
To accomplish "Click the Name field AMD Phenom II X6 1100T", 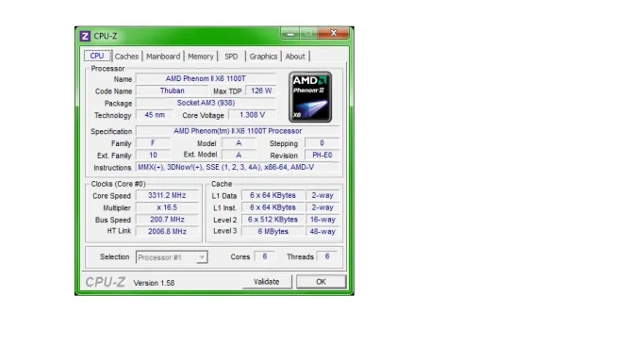I will tap(206, 78).
